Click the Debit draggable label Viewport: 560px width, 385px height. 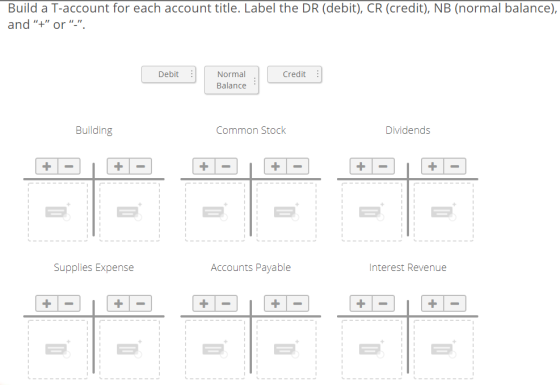pyautogui.click(x=169, y=74)
